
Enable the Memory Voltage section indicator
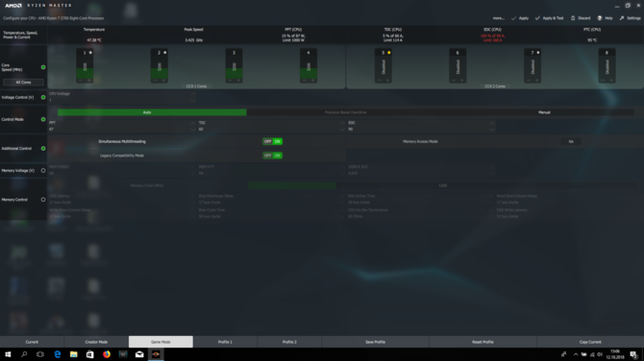coord(43,170)
